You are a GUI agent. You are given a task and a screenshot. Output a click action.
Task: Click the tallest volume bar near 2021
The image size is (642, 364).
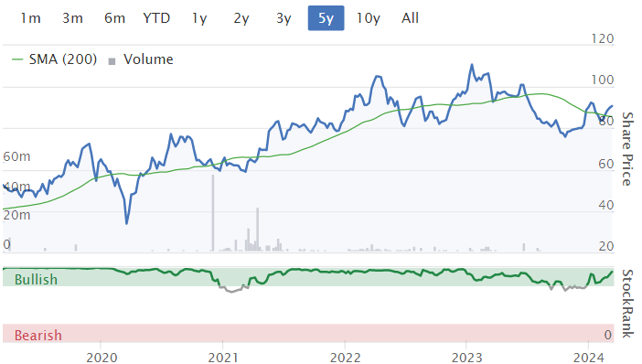tap(213, 213)
